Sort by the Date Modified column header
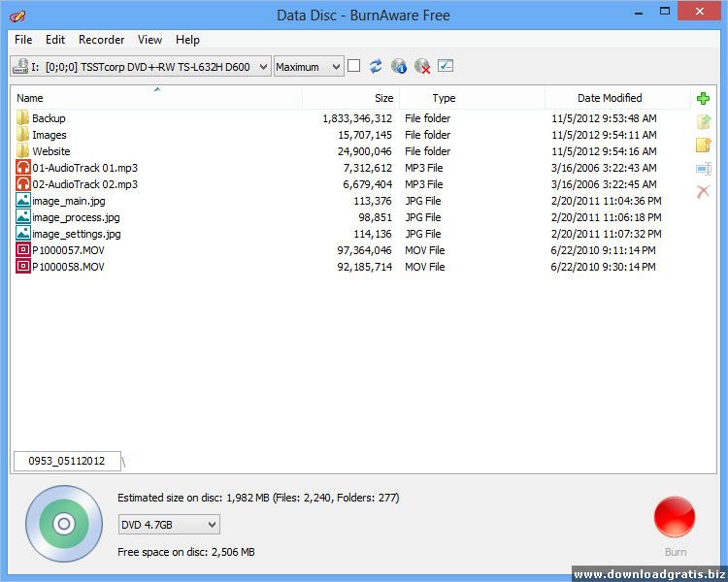 tap(618, 98)
